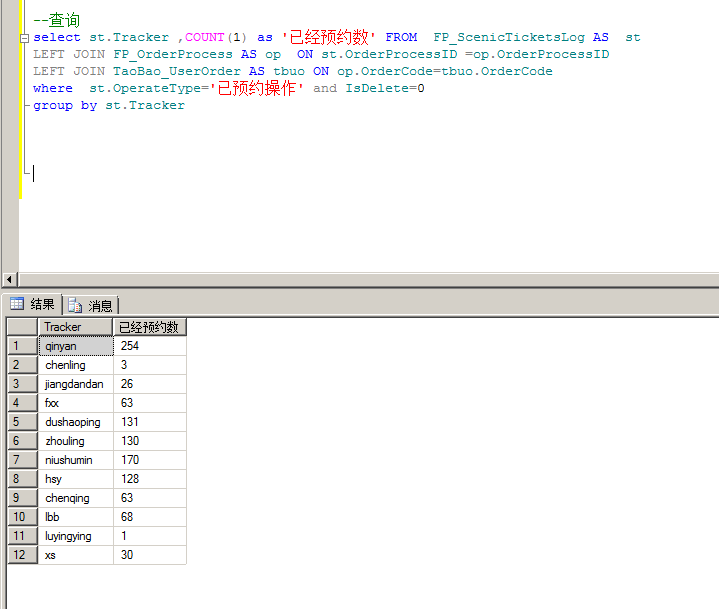Click the count cell showing 170
The height and width of the screenshot is (609, 719).
point(150,460)
